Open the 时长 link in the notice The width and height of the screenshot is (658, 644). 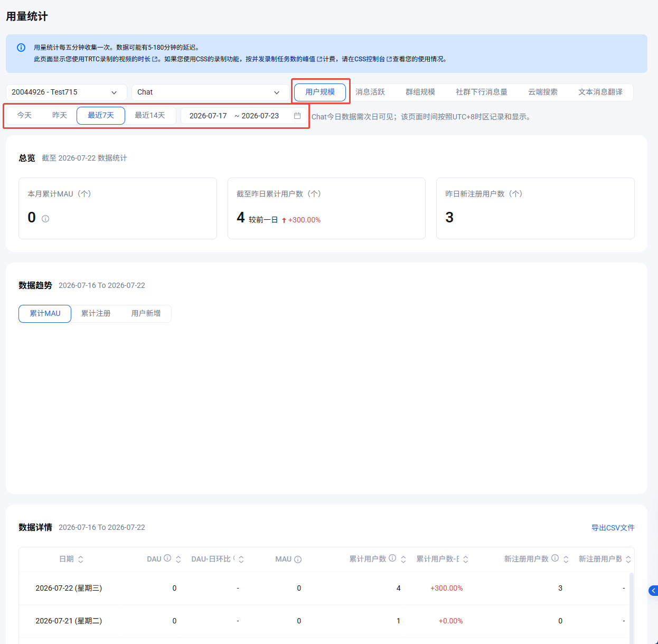(x=144, y=59)
